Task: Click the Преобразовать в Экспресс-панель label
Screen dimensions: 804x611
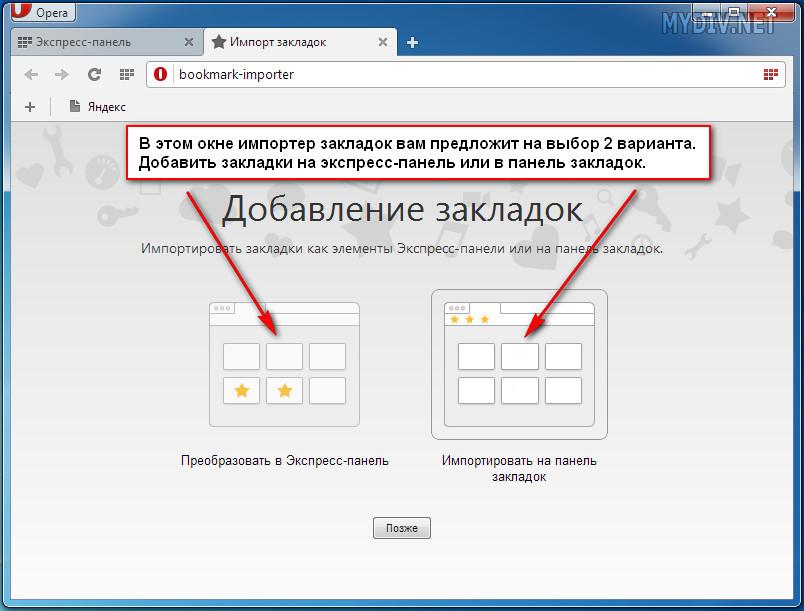Action: pos(284,461)
